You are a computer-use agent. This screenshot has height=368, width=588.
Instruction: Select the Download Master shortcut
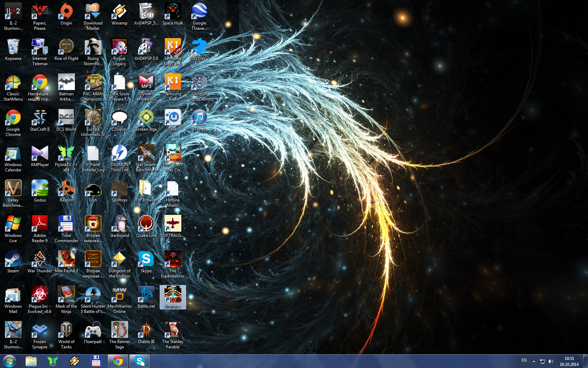[x=93, y=16]
